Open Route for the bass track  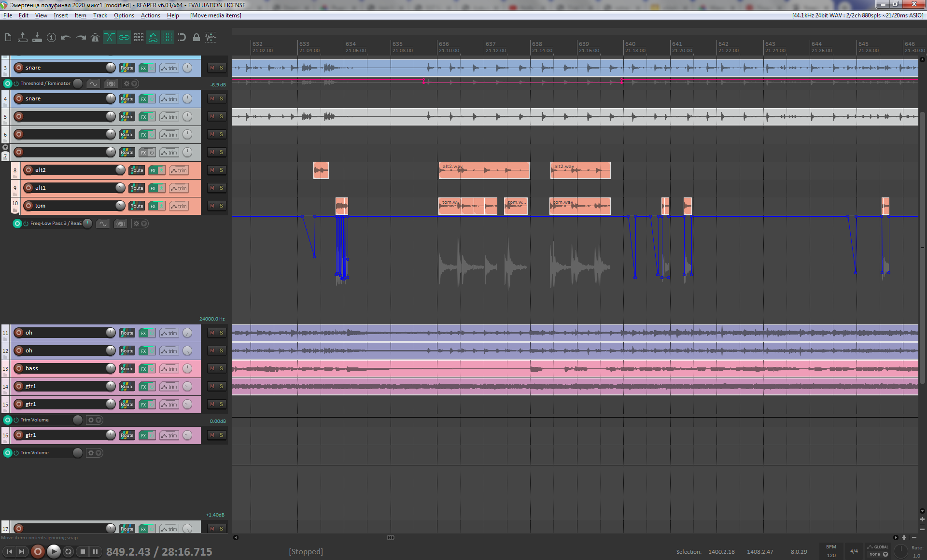127,368
